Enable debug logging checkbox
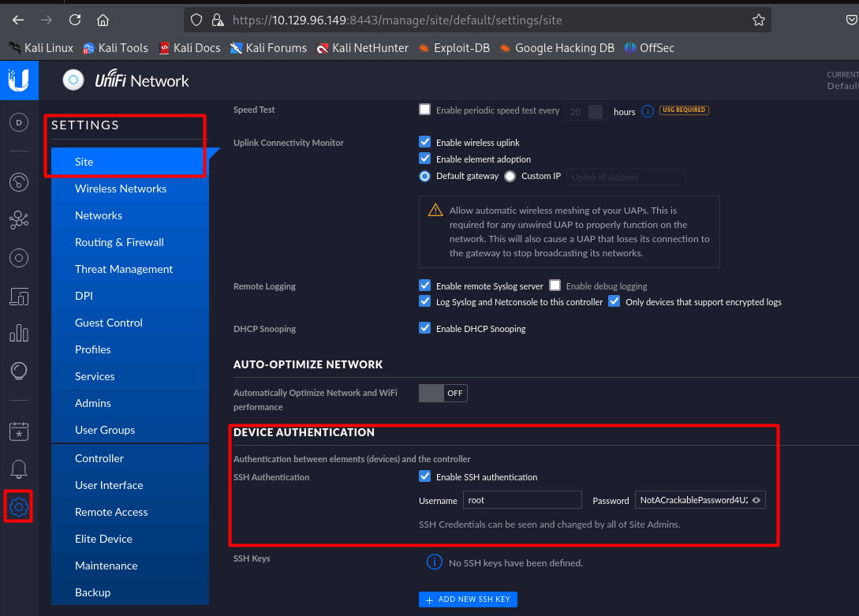Viewport: 859px width, 616px height. tap(555, 285)
